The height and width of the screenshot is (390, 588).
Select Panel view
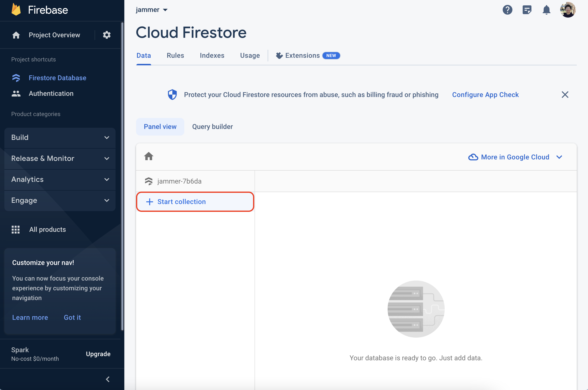click(x=160, y=127)
